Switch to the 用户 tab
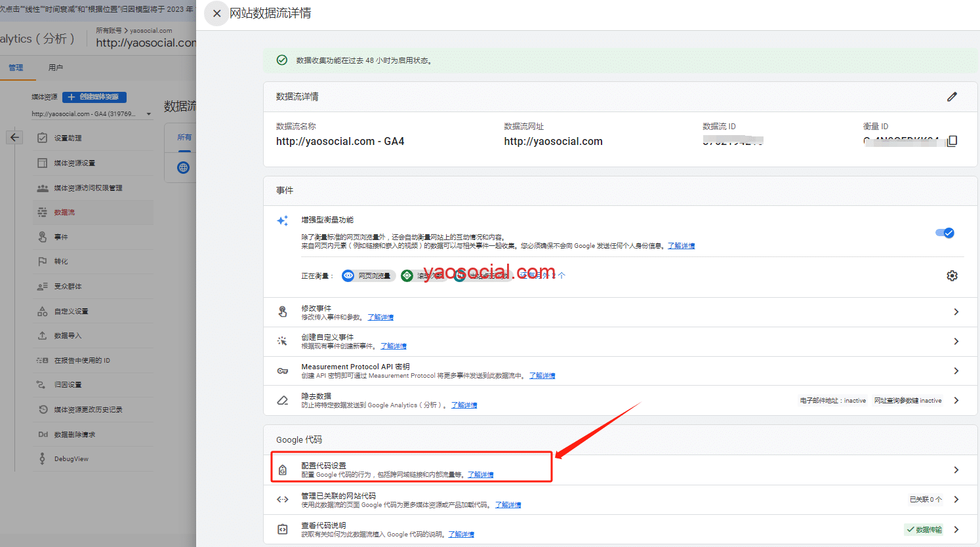Screen dimensions: 980x547 (56, 68)
